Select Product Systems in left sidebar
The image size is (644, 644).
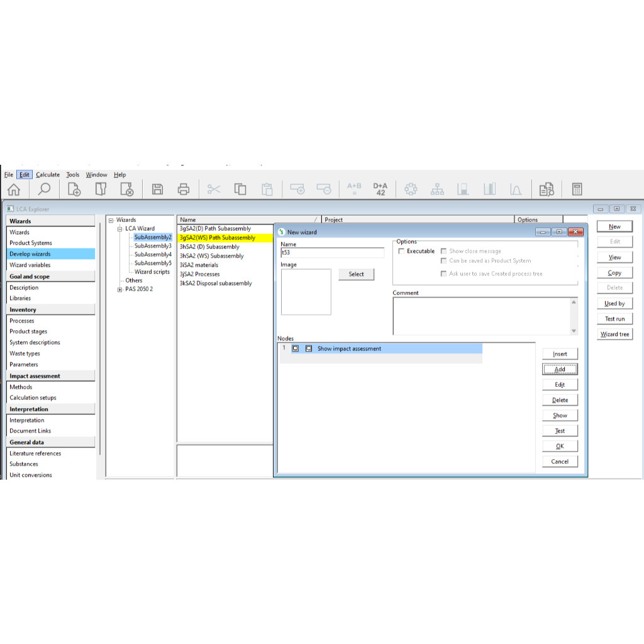31,243
